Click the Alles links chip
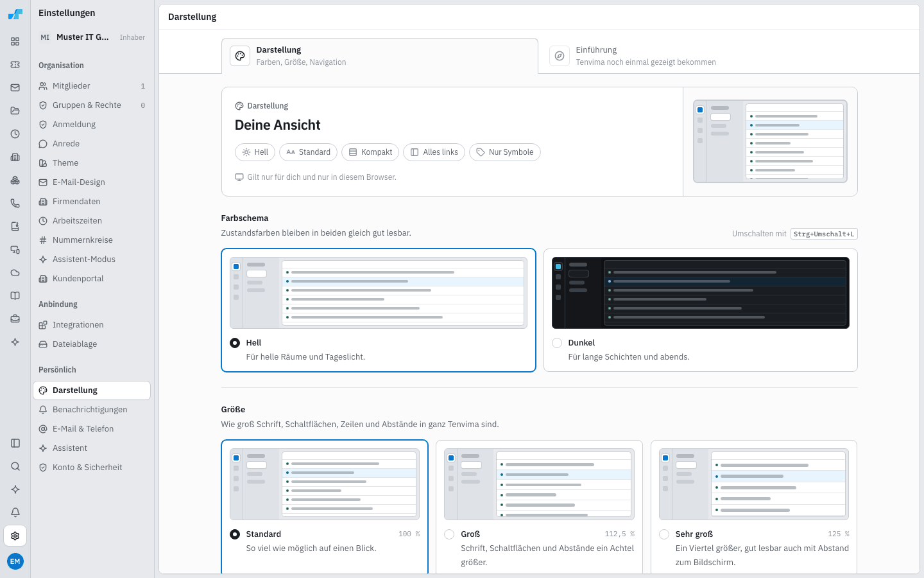 coord(434,152)
